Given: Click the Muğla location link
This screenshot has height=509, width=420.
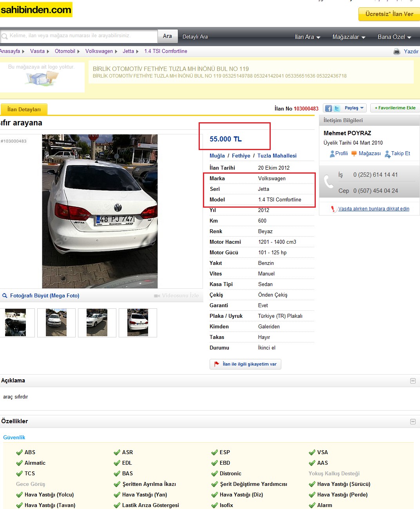Looking at the screenshot, I should (217, 156).
